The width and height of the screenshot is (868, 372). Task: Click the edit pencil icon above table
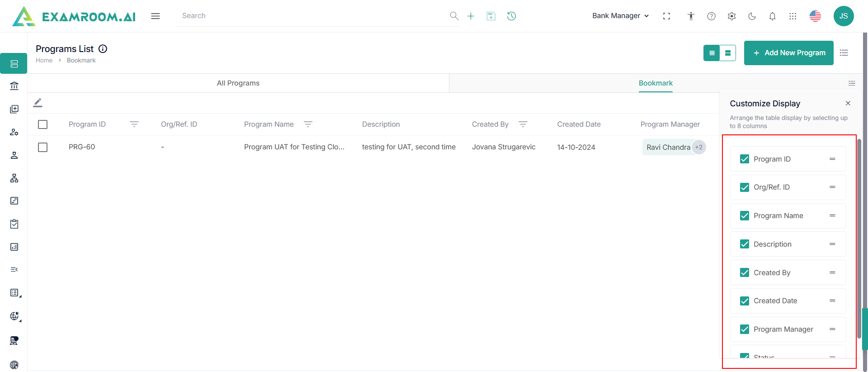click(x=38, y=103)
